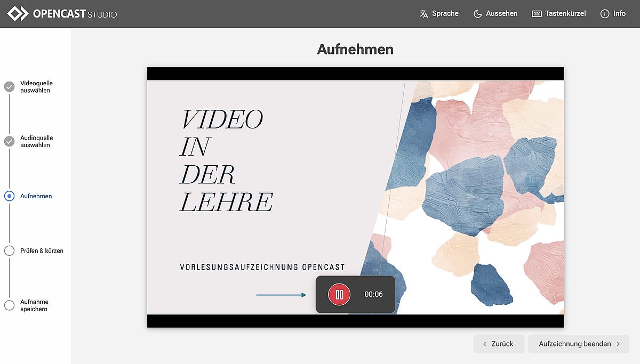The height and width of the screenshot is (364, 640).
Task: Click the Opencast Studio logo
Action: (x=62, y=13)
